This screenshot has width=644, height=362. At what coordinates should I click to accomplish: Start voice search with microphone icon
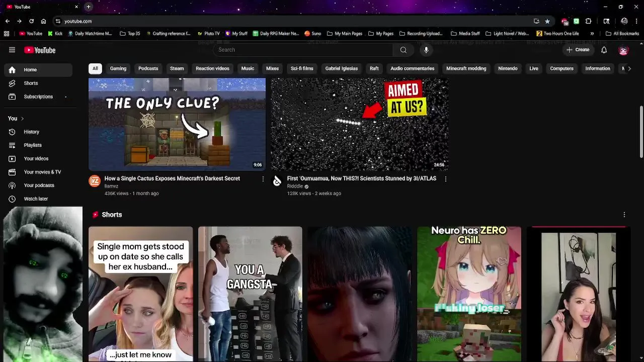426,50
